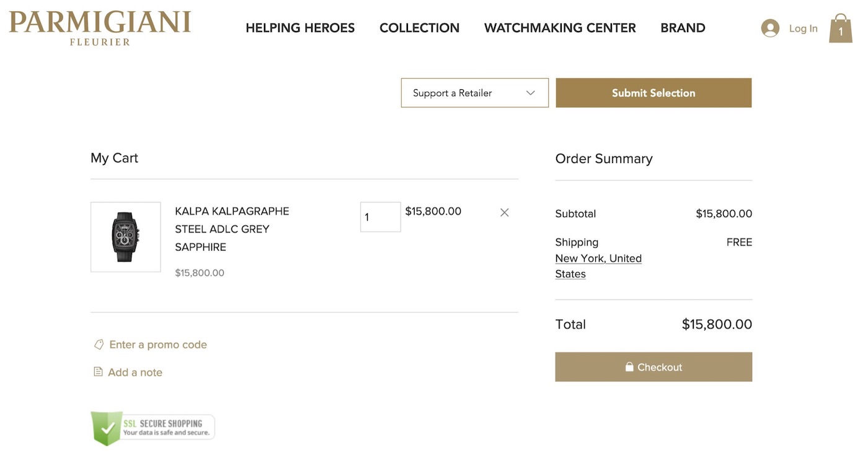Select the HELPING HEROES menu item
The width and height of the screenshot is (868, 476).
[300, 27]
